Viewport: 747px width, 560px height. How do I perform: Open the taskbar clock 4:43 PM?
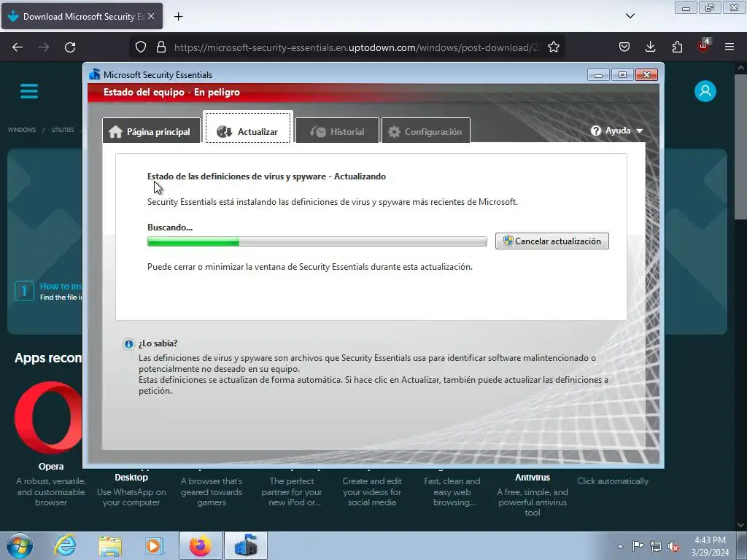[x=711, y=545]
